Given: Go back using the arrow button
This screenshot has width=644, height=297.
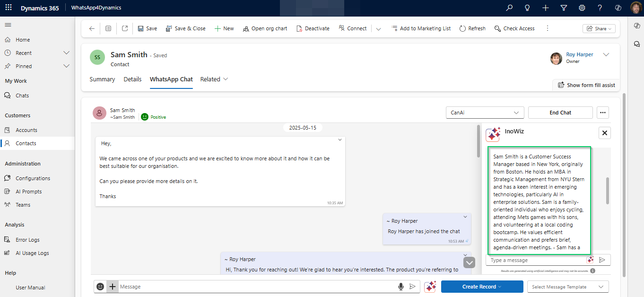Looking at the screenshot, I should 92,28.
